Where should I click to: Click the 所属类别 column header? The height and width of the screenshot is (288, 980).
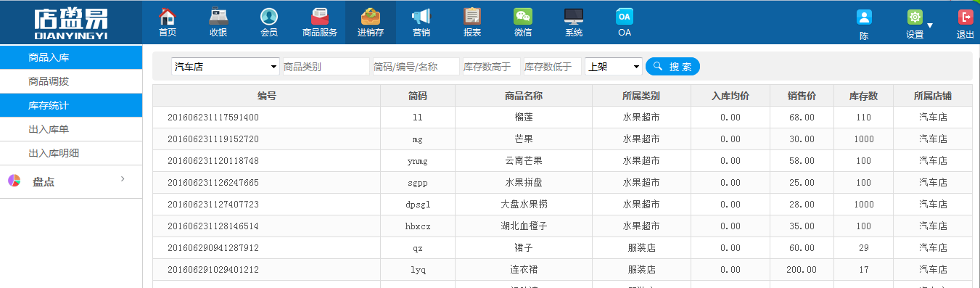(x=641, y=96)
